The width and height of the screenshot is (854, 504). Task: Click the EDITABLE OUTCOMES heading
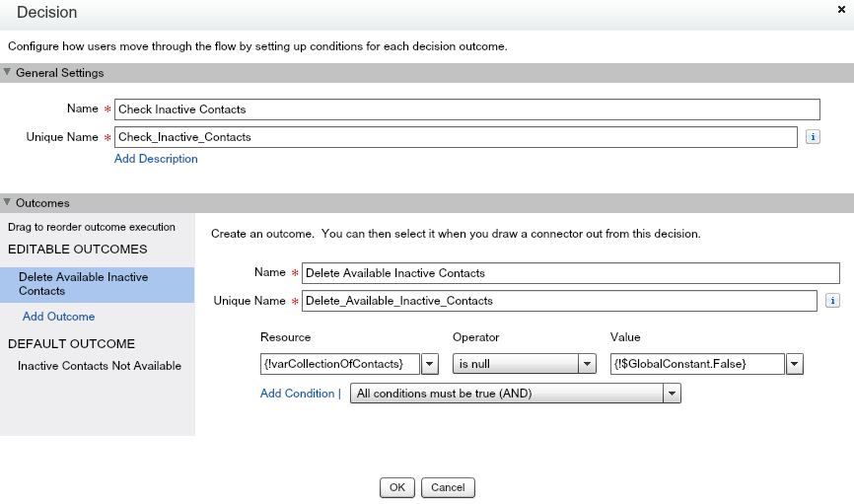[x=77, y=249]
